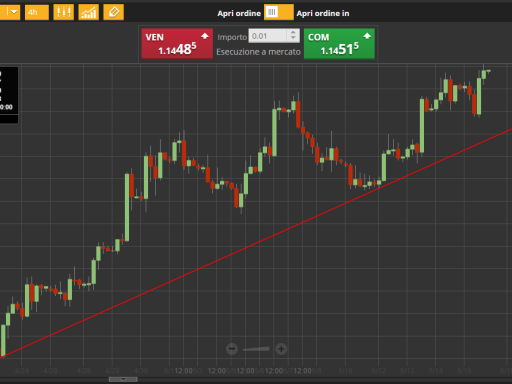Click the VEN sell button at 1.14485
This screenshot has height=384, width=512.
177,44
